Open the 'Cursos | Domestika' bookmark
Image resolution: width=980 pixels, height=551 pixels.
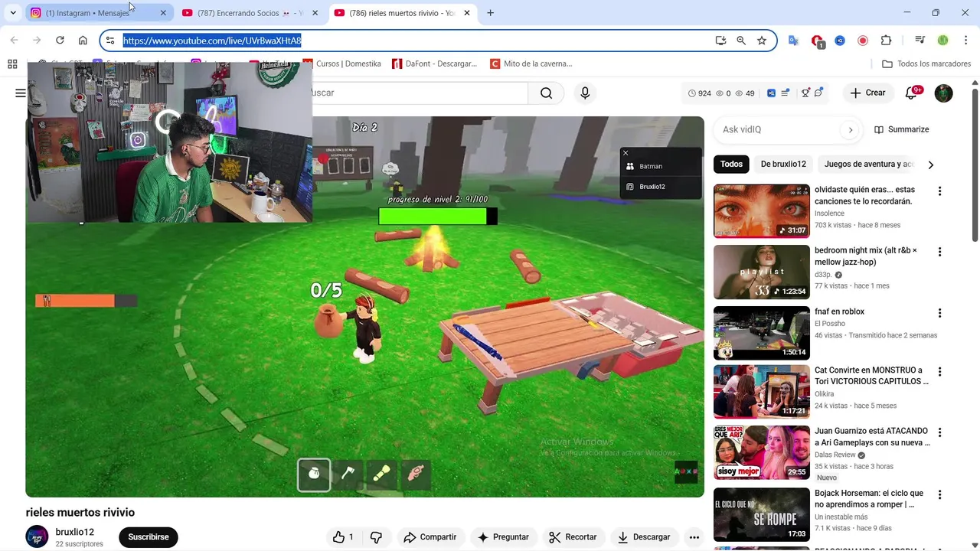[x=342, y=64]
